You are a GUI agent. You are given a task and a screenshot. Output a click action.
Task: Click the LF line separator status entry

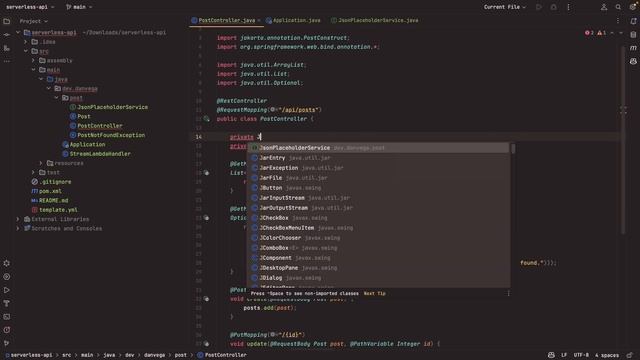(564, 355)
